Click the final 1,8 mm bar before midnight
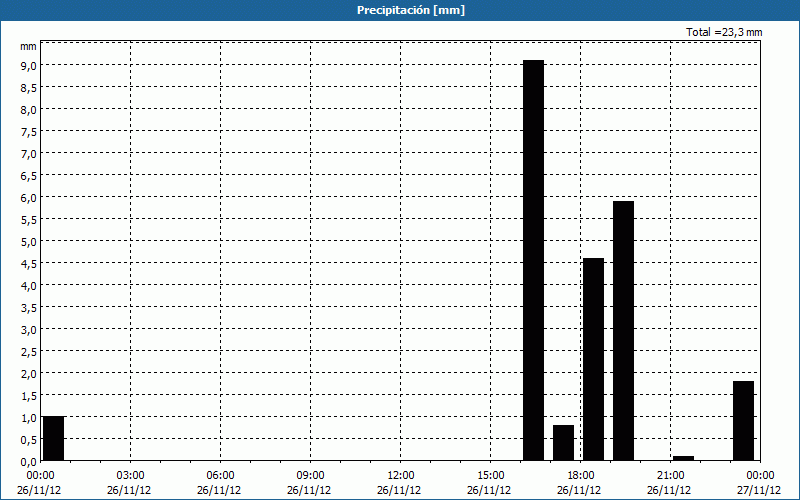 743,421
